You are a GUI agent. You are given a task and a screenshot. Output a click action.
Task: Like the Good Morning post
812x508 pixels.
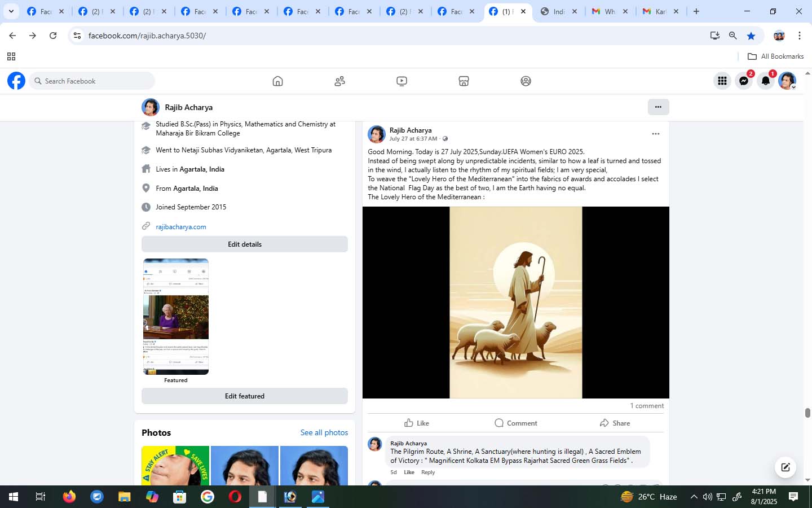coord(417,423)
